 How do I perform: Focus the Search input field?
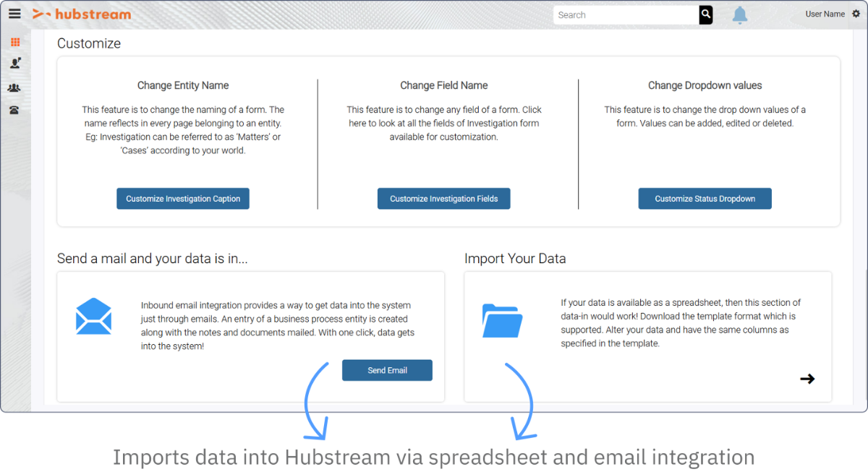pyautogui.click(x=626, y=15)
